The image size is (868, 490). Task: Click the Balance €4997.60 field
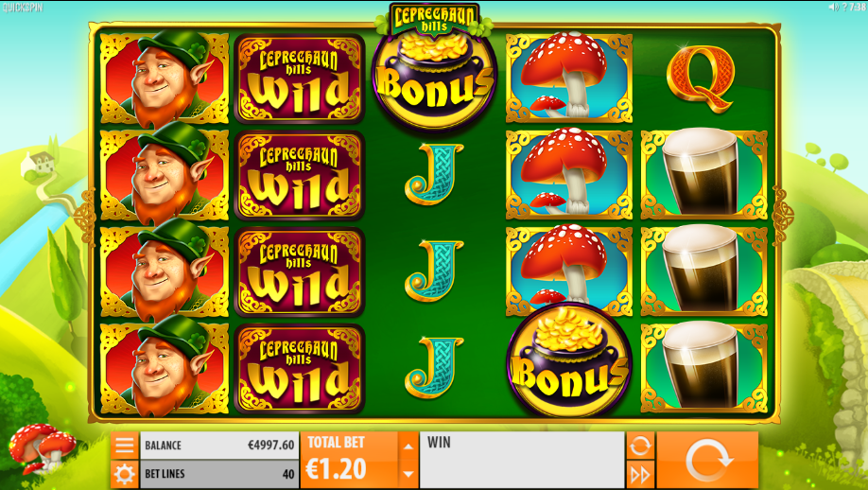point(219,446)
